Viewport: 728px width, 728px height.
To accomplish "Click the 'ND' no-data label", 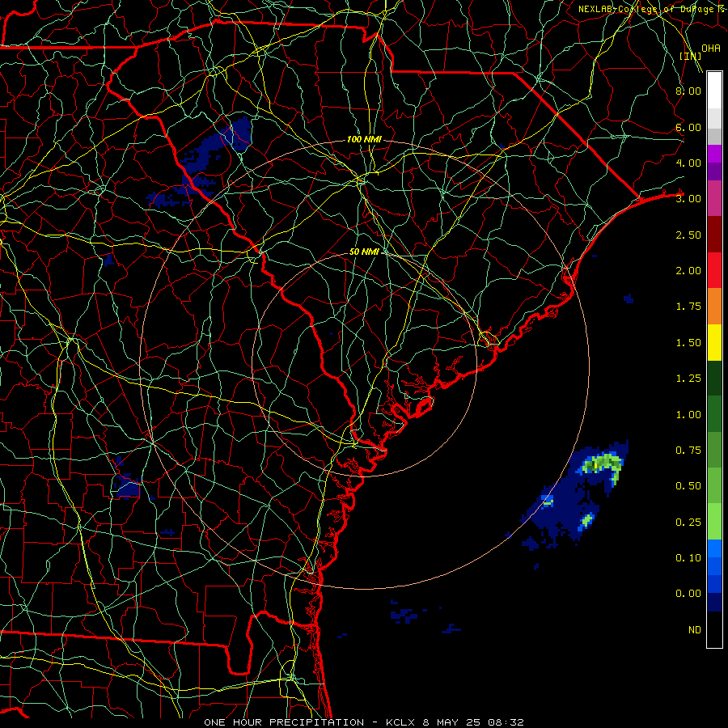I will [x=695, y=630].
